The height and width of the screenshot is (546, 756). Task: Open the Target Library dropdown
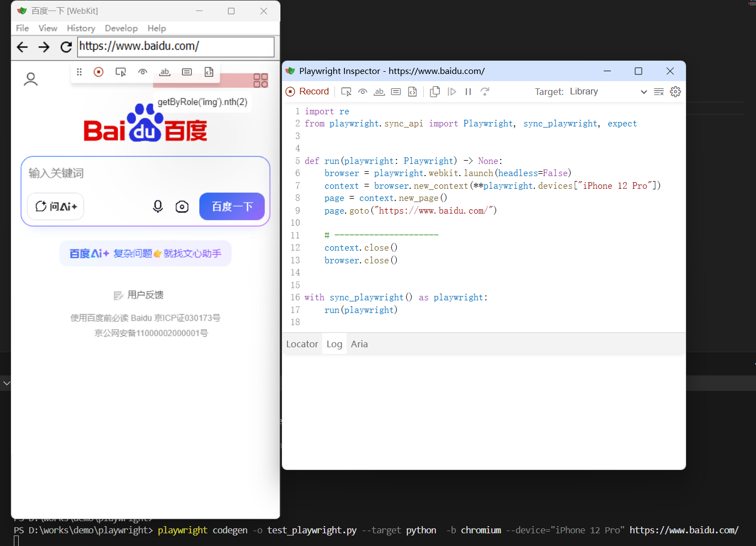point(609,92)
